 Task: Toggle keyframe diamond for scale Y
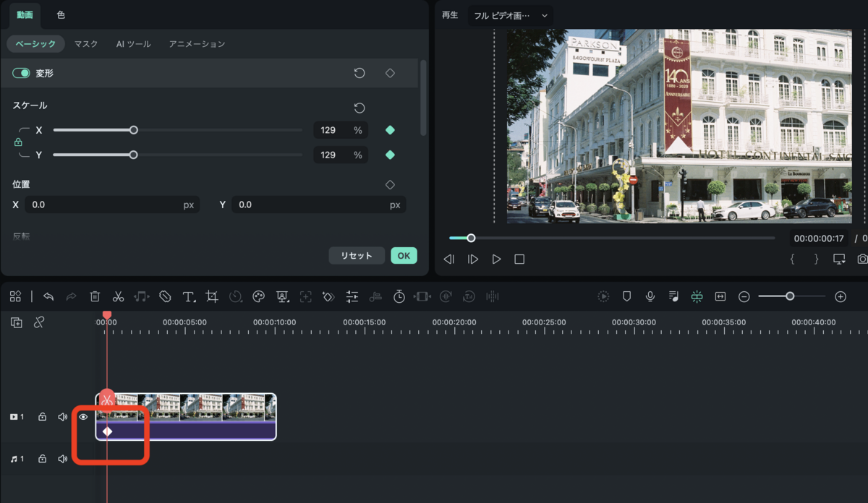(x=390, y=155)
